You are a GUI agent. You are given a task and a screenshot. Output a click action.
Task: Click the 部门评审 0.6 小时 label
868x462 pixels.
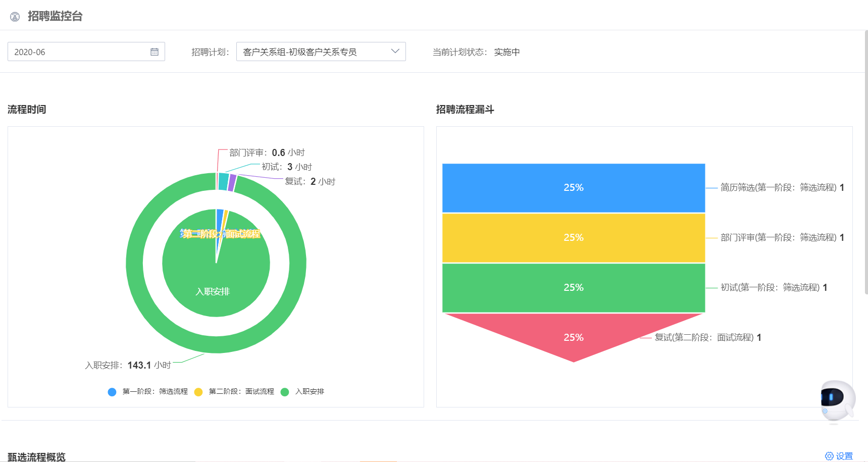click(x=267, y=152)
